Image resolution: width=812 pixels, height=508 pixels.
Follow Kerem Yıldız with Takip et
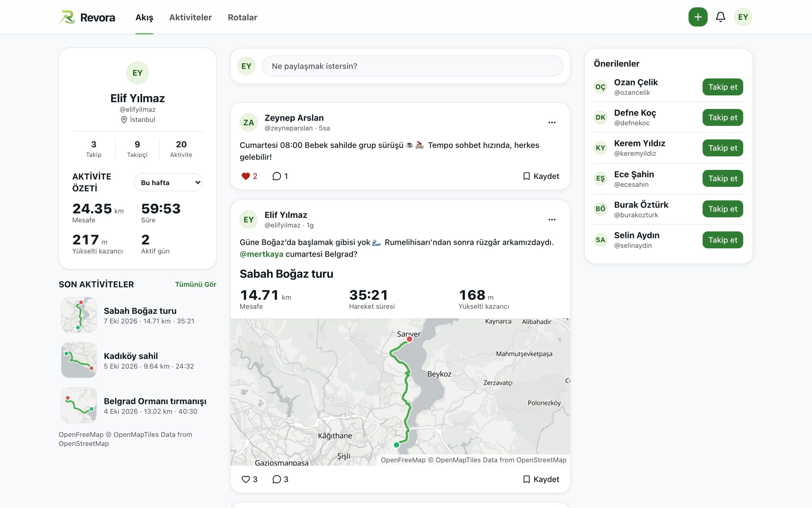pyautogui.click(x=723, y=148)
